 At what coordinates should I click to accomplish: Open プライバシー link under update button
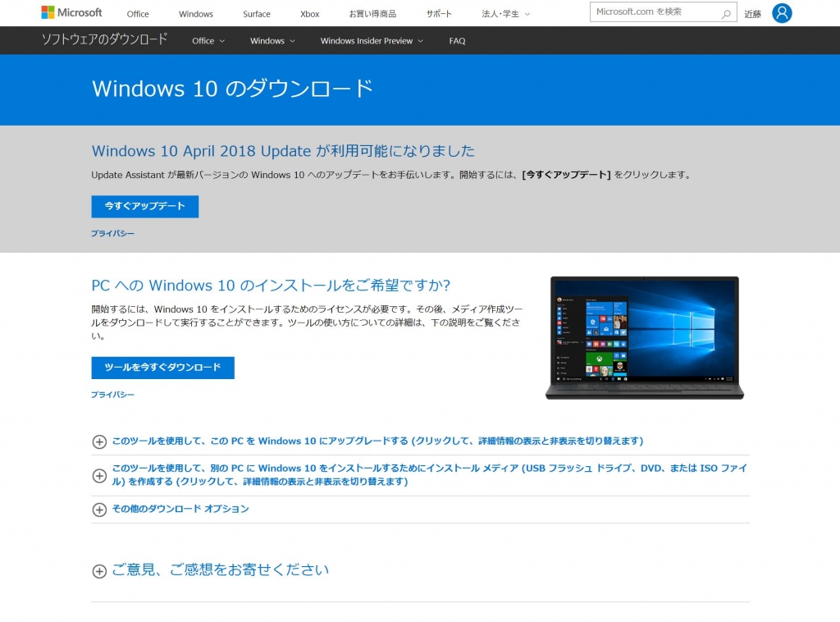click(112, 234)
